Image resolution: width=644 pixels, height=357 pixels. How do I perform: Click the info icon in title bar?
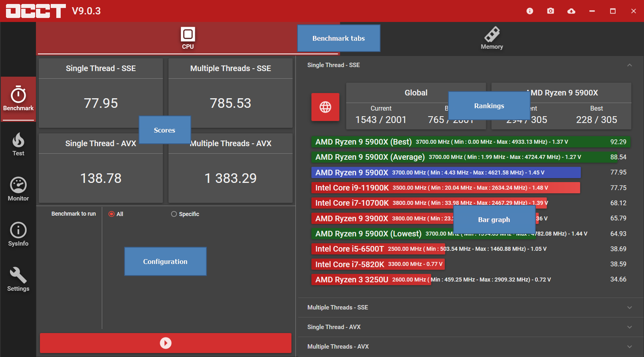(530, 11)
